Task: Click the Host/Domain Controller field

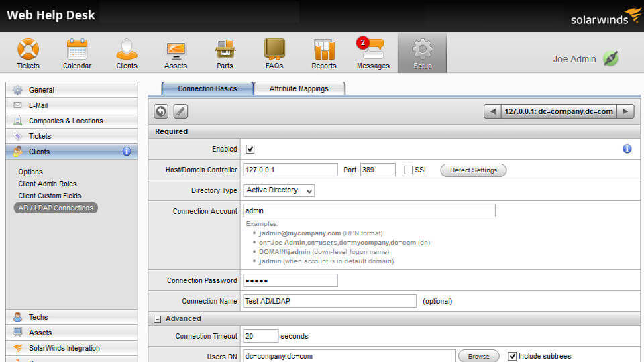Action: 290,170
